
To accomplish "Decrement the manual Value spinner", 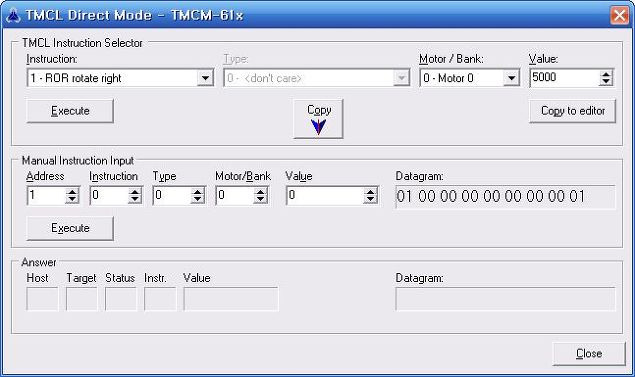I will [x=370, y=200].
